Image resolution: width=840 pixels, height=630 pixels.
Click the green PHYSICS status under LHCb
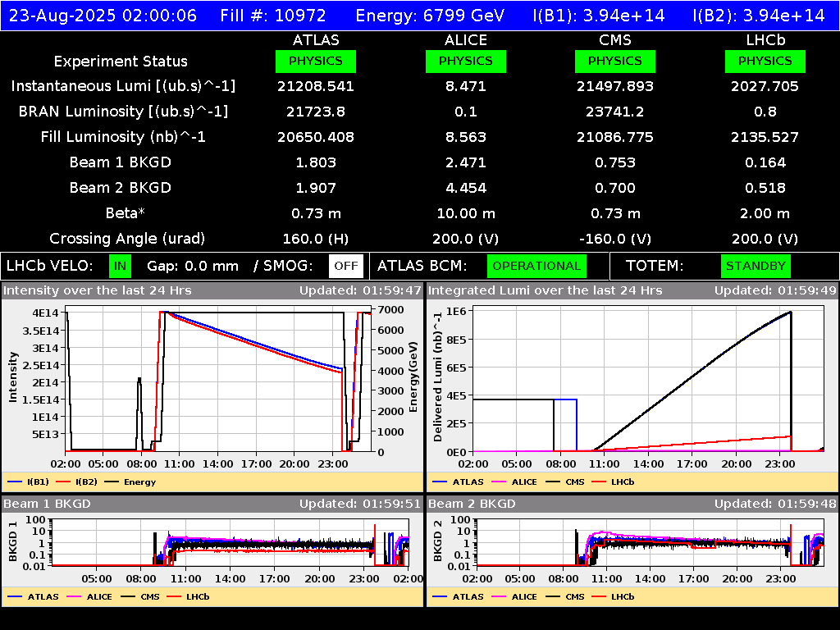pyautogui.click(x=765, y=61)
